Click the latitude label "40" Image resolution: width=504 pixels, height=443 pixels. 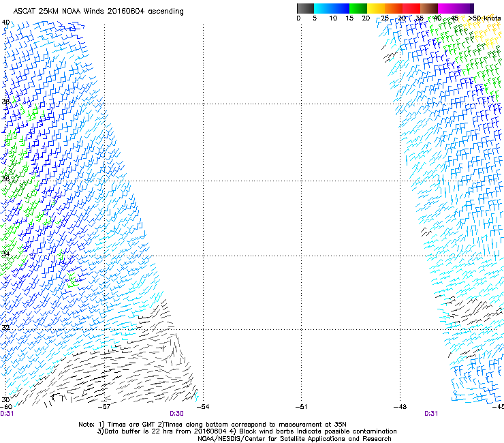5,22
